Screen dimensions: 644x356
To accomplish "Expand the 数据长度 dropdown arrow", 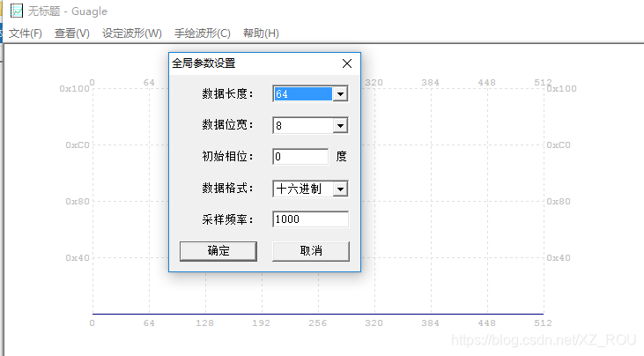I will coord(340,94).
